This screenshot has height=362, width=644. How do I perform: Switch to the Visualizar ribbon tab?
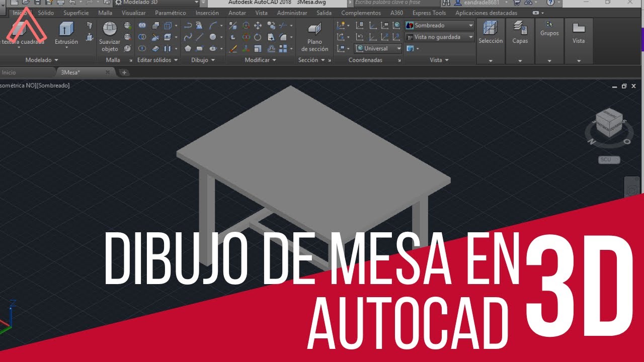[133, 13]
